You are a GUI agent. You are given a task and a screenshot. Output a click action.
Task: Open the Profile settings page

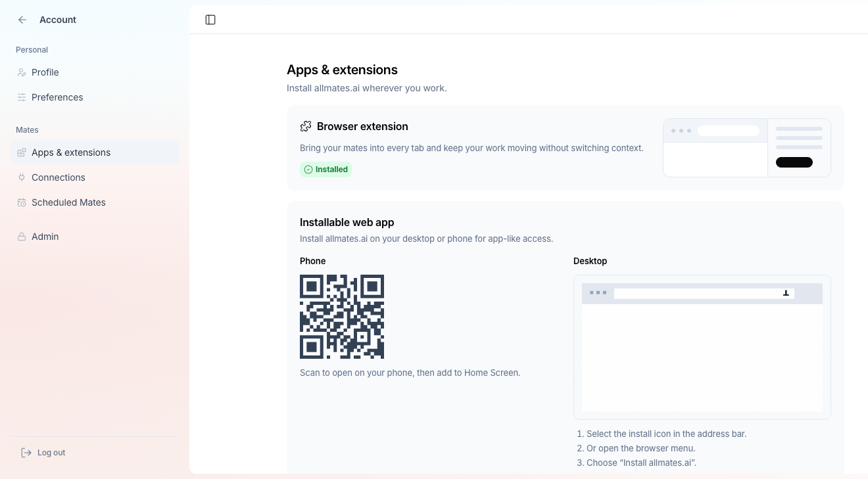pyautogui.click(x=95, y=72)
